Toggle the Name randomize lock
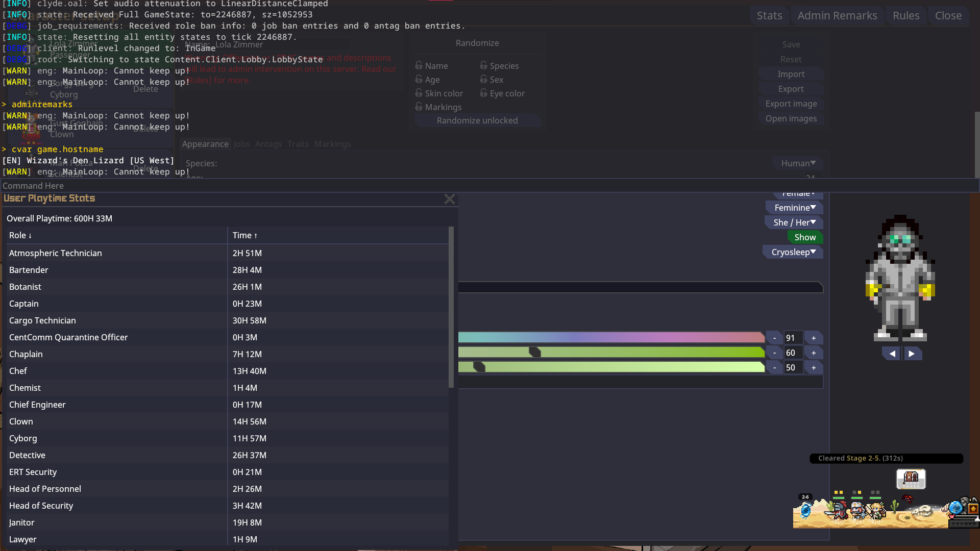The height and width of the screenshot is (551, 980). coord(419,66)
